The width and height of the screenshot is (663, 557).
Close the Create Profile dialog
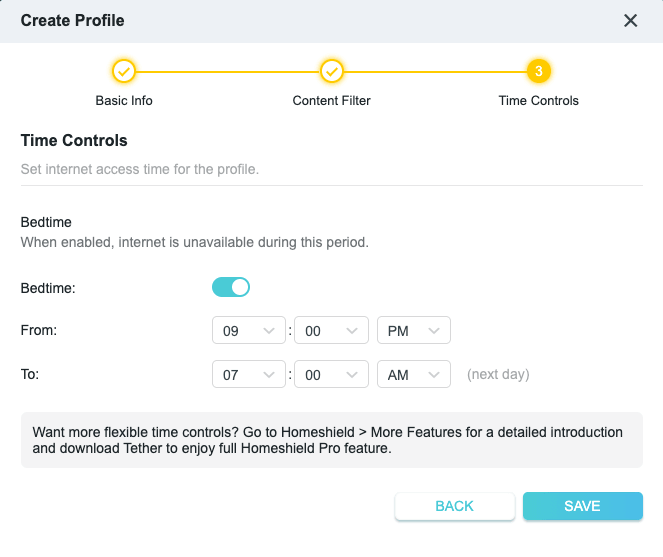coord(630,20)
